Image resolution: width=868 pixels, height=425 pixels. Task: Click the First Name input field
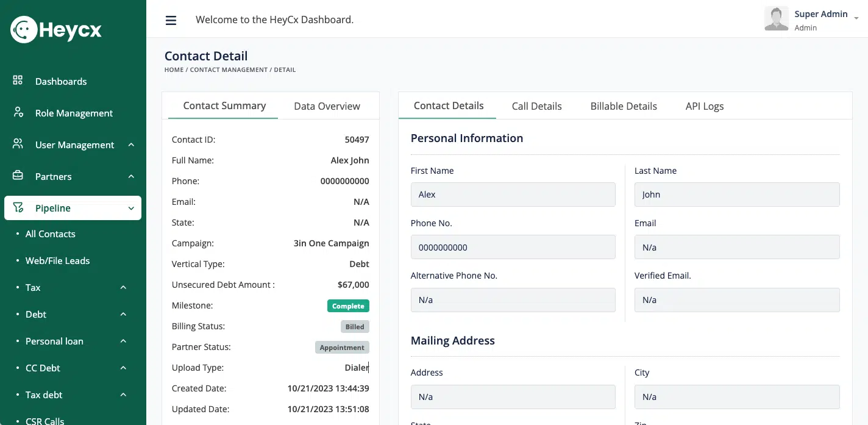point(513,195)
